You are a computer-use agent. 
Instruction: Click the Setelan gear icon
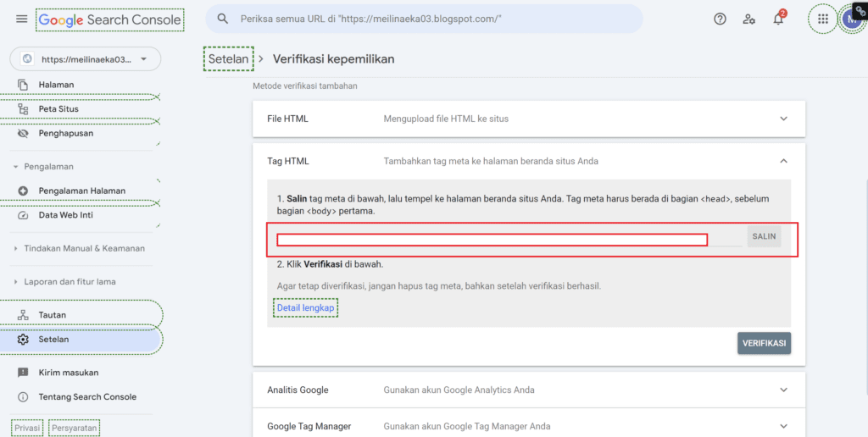tap(23, 340)
